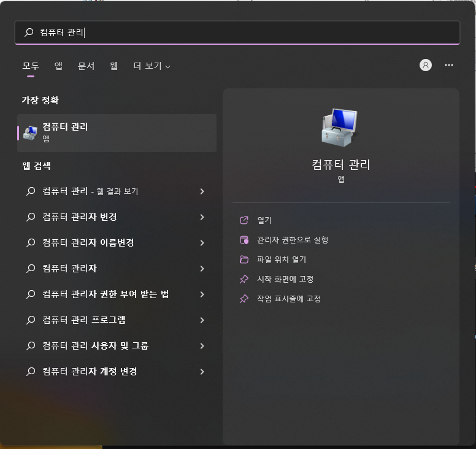Image resolution: width=476 pixels, height=449 pixels.
Task: Click search icon beside 컴퓨터 관리자 변경
Action: pos(31,217)
